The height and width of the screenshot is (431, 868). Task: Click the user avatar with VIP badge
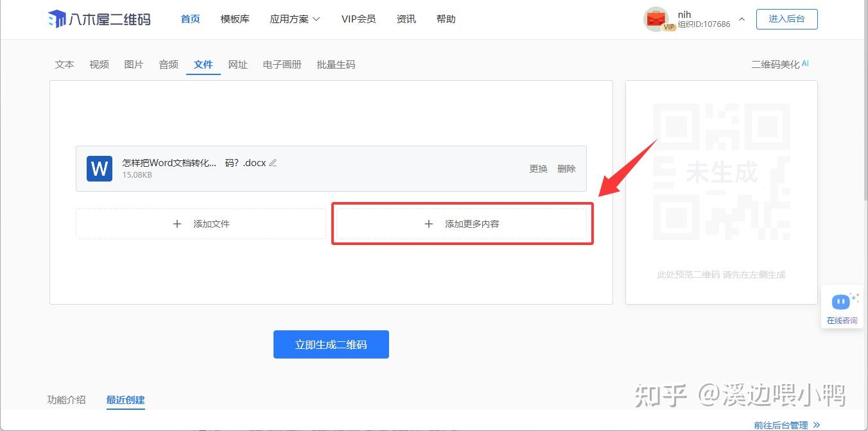click(657, 19)
